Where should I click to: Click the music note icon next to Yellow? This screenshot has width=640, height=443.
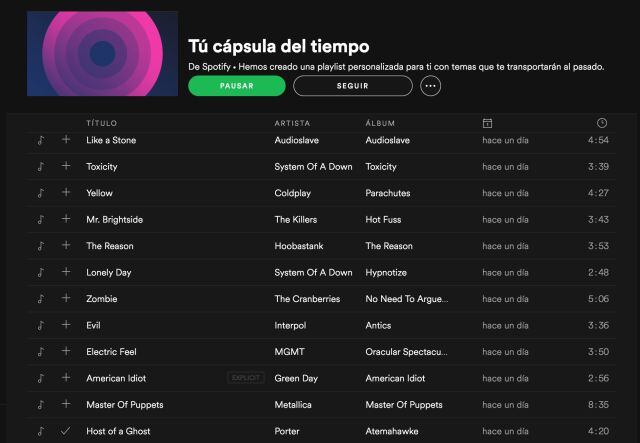pyautogui.click(x=40, y=193)
